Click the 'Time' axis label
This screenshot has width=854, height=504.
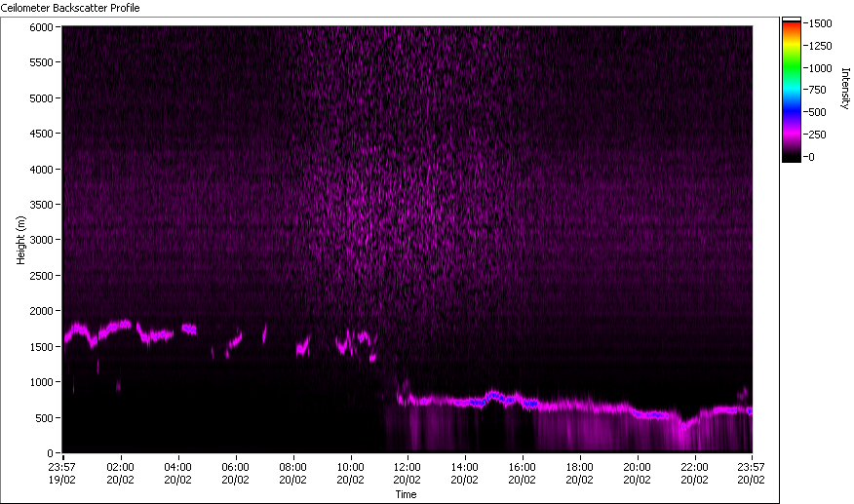[406, 494]
